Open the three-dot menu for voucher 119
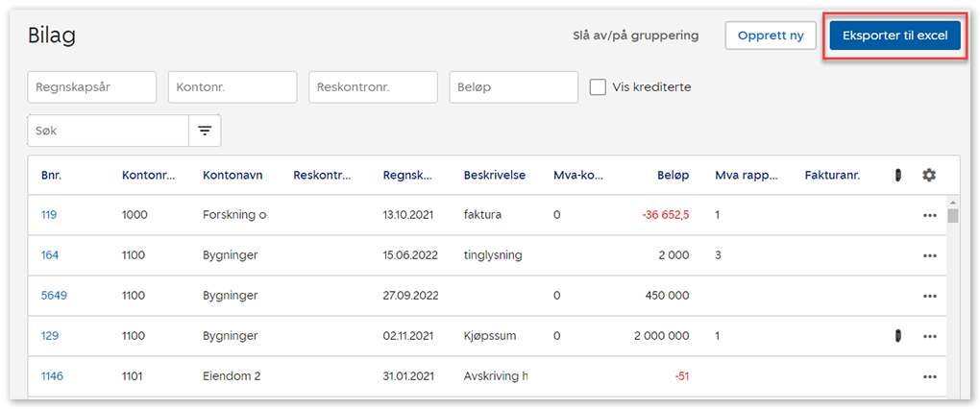Image resolution: width=980 pixels, height=409 pixels. [929, 215]
